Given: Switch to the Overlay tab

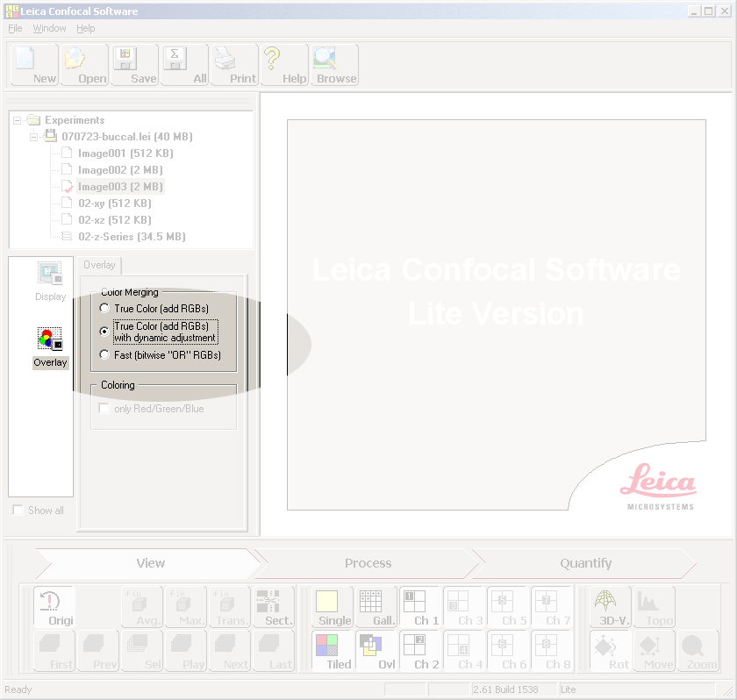Looking at the screenshot, I should click(x=100, y=265).
